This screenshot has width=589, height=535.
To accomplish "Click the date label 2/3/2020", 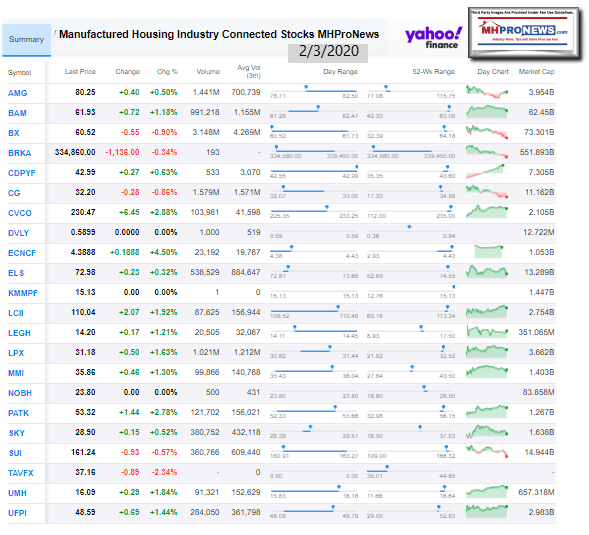I will coord(329,51).
